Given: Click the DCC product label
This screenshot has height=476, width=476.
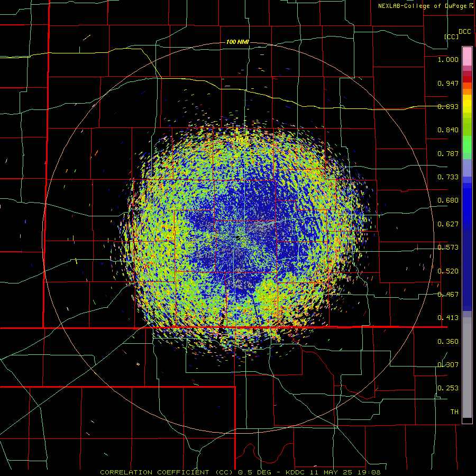Looking at the screenshot, I should [x=465, y=32].
